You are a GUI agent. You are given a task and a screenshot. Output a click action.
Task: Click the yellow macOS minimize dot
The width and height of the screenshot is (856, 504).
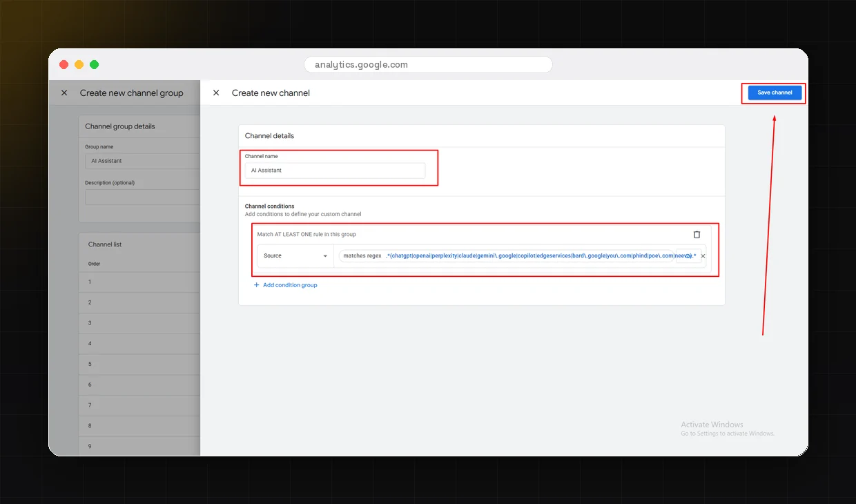[79, 65]
